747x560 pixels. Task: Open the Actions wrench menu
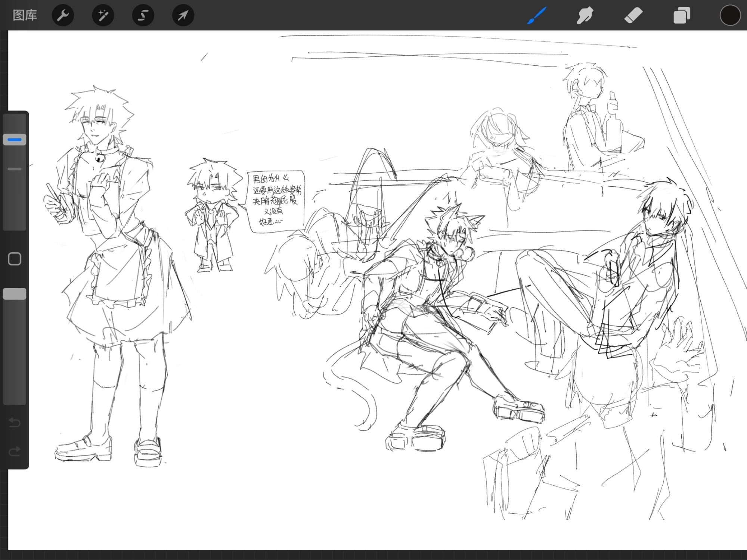63,15
